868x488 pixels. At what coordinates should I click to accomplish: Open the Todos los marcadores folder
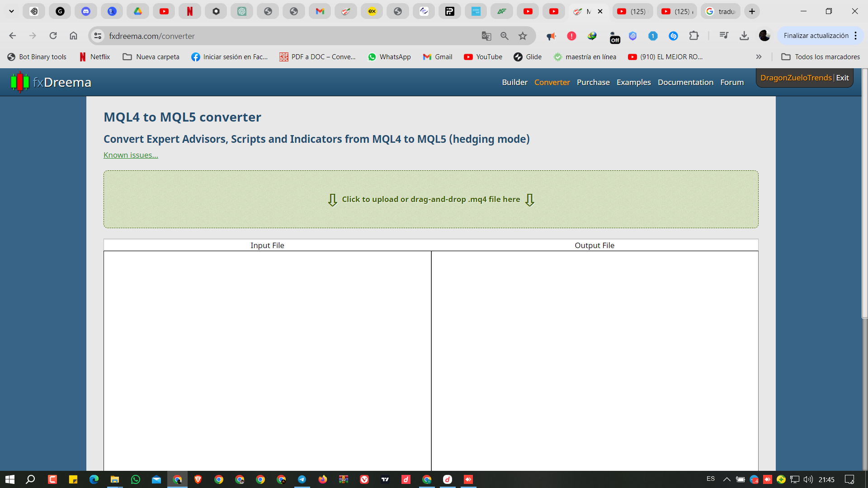821,56
